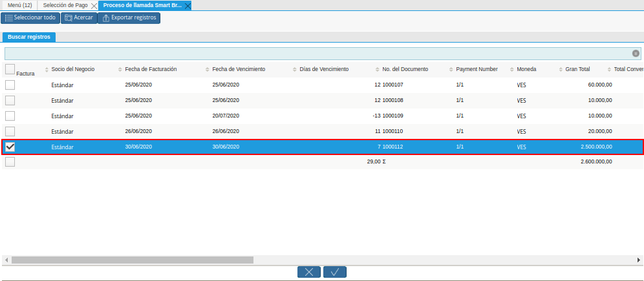Close the Selección de Pago tab
Viewport: 644px width, 281px height.
[x=94, y=6]
